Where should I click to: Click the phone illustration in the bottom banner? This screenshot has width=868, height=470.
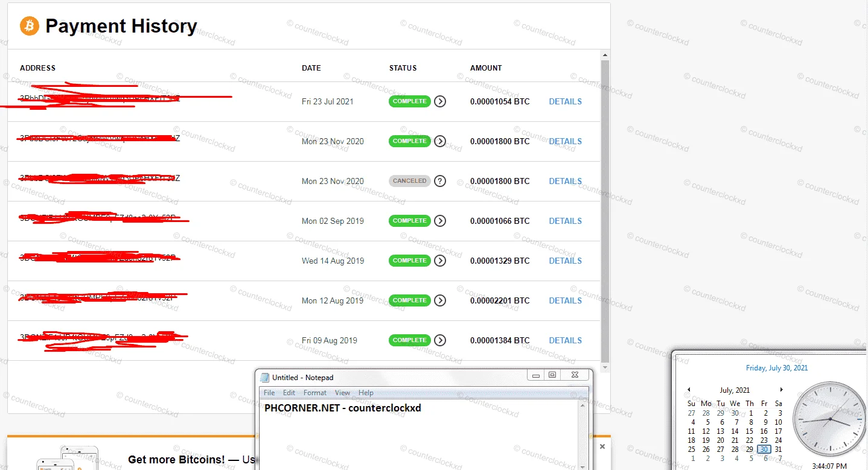point(68,458)
